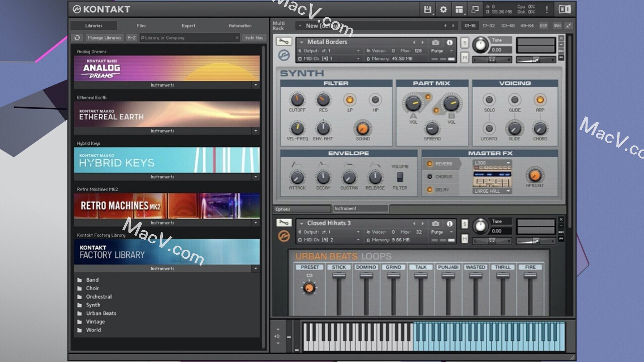Enable the CHORUS master effect
The width and height of the screenshot is (644, 362).
(x=430, y=177)
